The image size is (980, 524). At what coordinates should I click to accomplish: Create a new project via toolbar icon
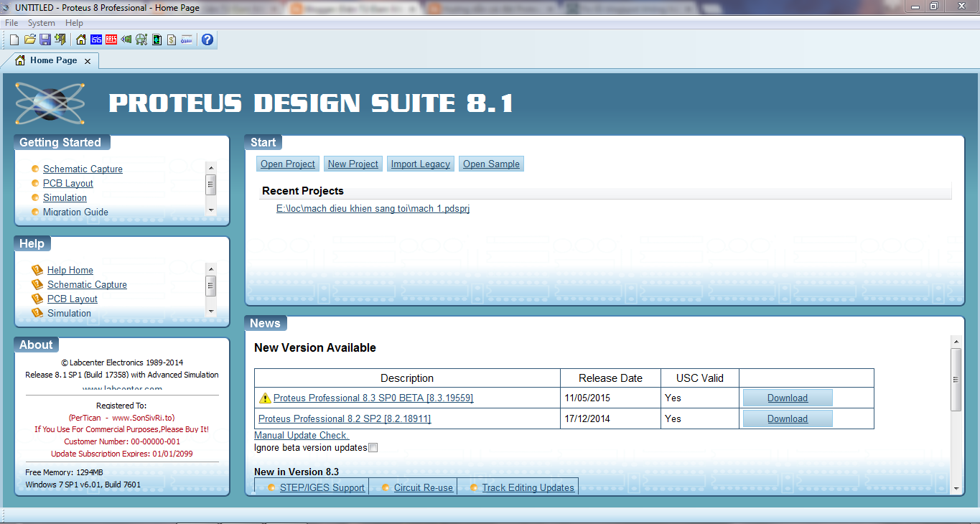[x=14, y=39]
